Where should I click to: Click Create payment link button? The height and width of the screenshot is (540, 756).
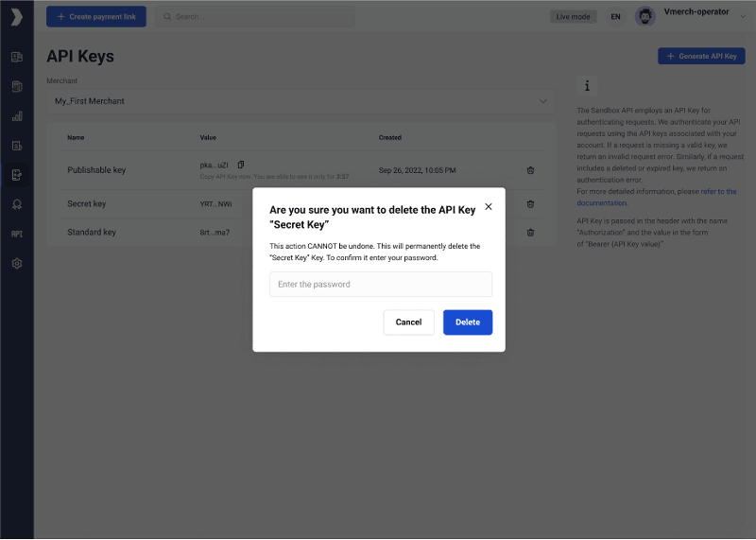click(96, 17)
